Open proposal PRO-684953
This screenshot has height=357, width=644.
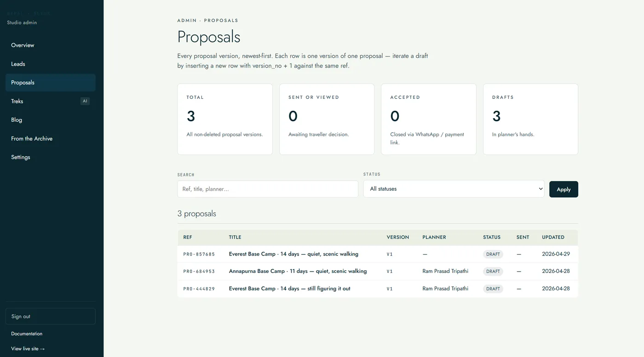[x=199, y=272]
